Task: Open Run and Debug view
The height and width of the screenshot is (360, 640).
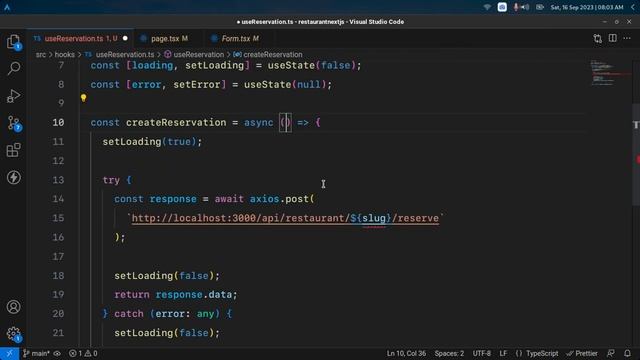Action: click(13, 96)
